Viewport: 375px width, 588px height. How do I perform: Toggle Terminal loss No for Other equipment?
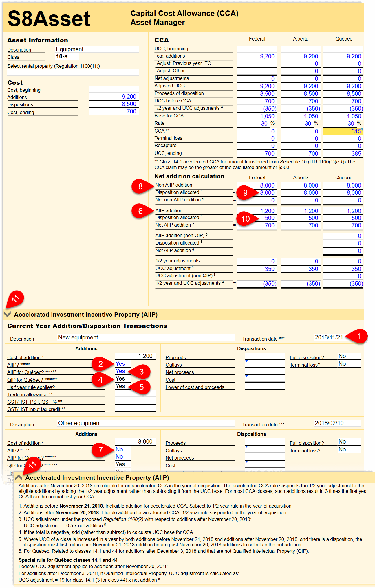[349, 449]
